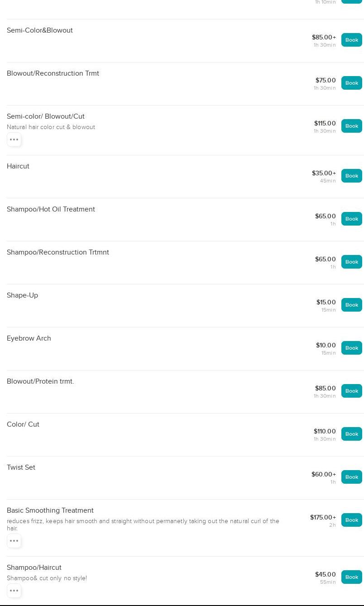The image size is (364, 606).
Task: Open the Shape-Up service listing
Action: click(22, 295)
